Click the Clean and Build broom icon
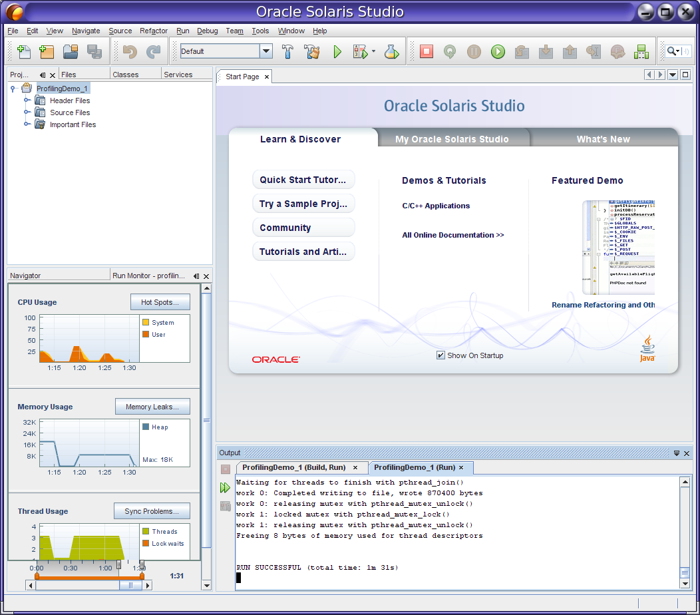Viewport: 700px width, 615px height. click(x=312, y=52)
